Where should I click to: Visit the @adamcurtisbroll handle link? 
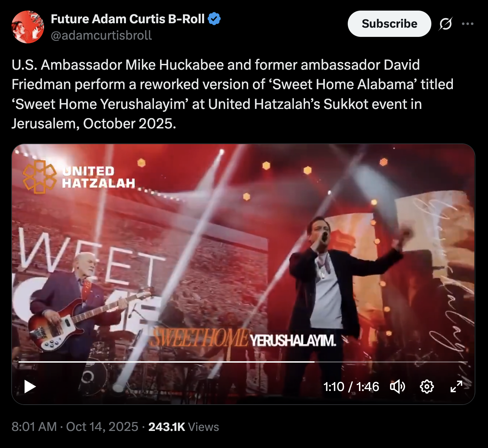pos(101,35)
